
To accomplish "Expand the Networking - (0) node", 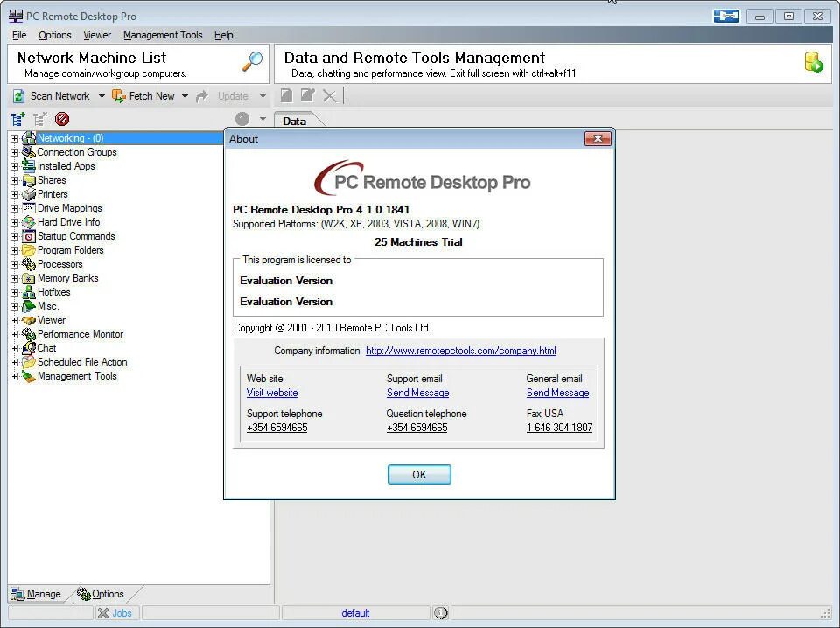I will [x=15, y=138].
